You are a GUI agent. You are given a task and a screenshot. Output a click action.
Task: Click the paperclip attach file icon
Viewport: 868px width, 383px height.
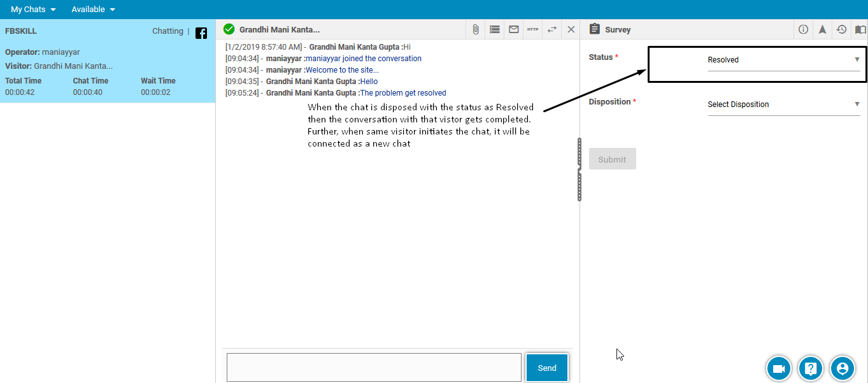(475, 29)
